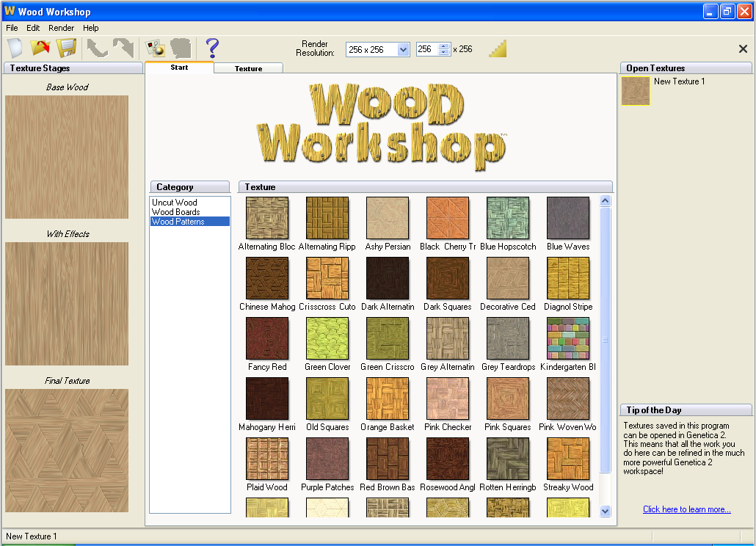
Task: Open the File menu
Action: point(12,28)
